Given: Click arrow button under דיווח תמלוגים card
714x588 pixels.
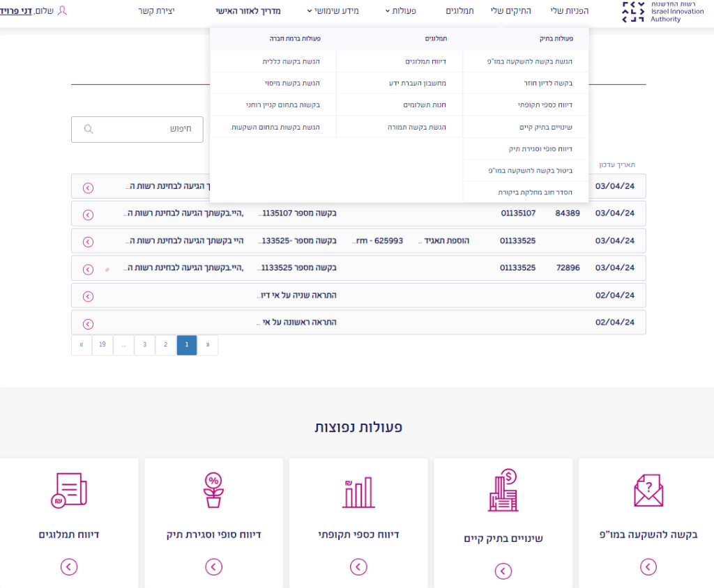Looking at the screenshot, I should click(x=68, y=567).
